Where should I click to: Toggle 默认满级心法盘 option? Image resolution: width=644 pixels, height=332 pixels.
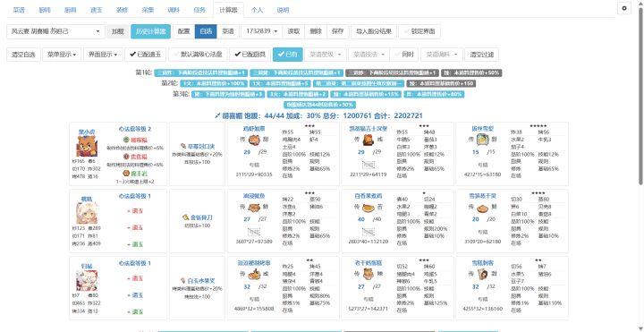tap(197, 55)
